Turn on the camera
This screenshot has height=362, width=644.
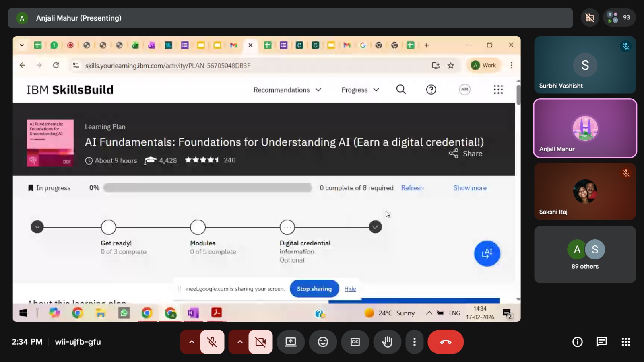point(260,342)
